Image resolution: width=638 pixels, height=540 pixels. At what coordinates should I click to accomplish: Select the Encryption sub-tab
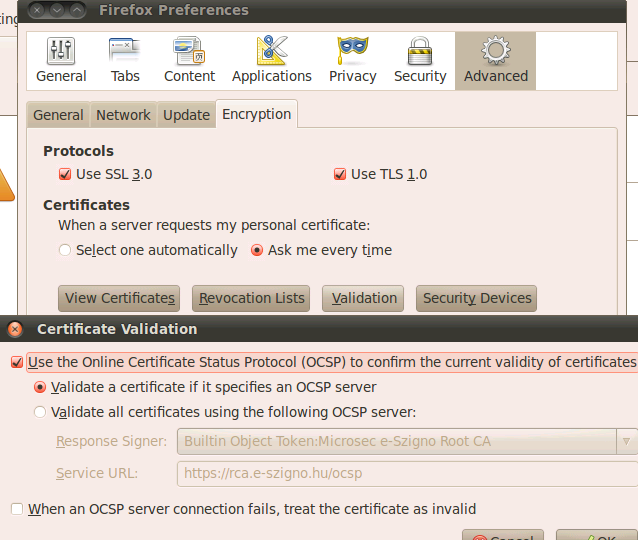(x=257, y=114)
